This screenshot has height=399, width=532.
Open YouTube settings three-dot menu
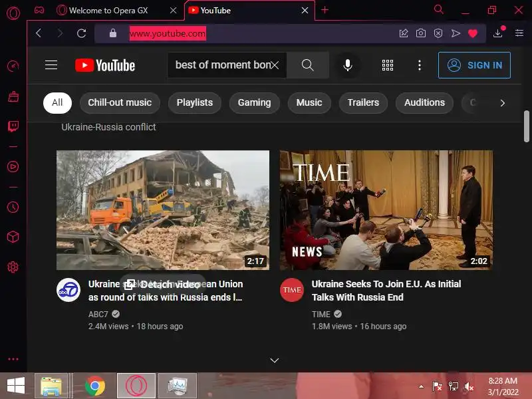click(420, 65)
